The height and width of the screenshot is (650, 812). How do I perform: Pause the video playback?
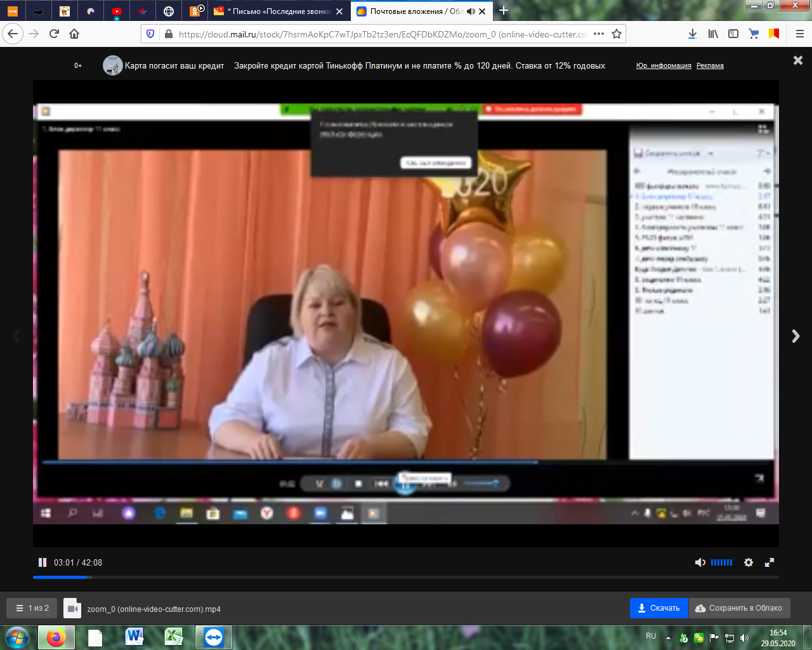point(43,562)
